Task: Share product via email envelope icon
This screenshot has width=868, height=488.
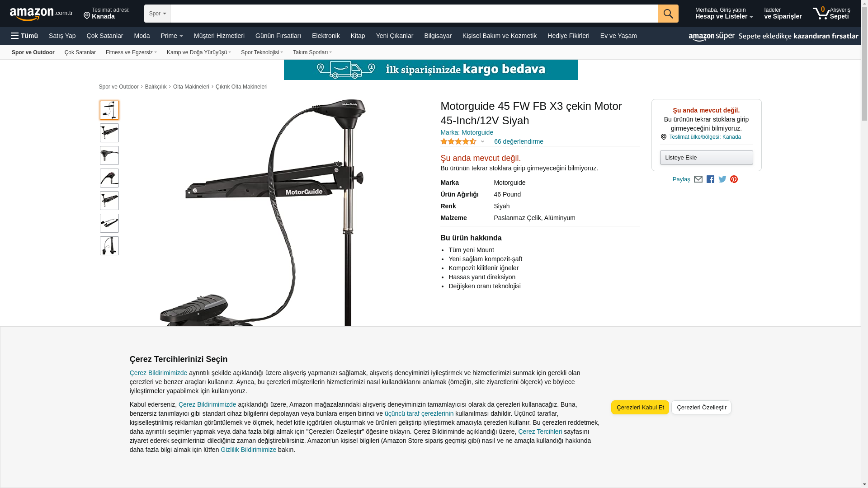Action: point(698,179)
